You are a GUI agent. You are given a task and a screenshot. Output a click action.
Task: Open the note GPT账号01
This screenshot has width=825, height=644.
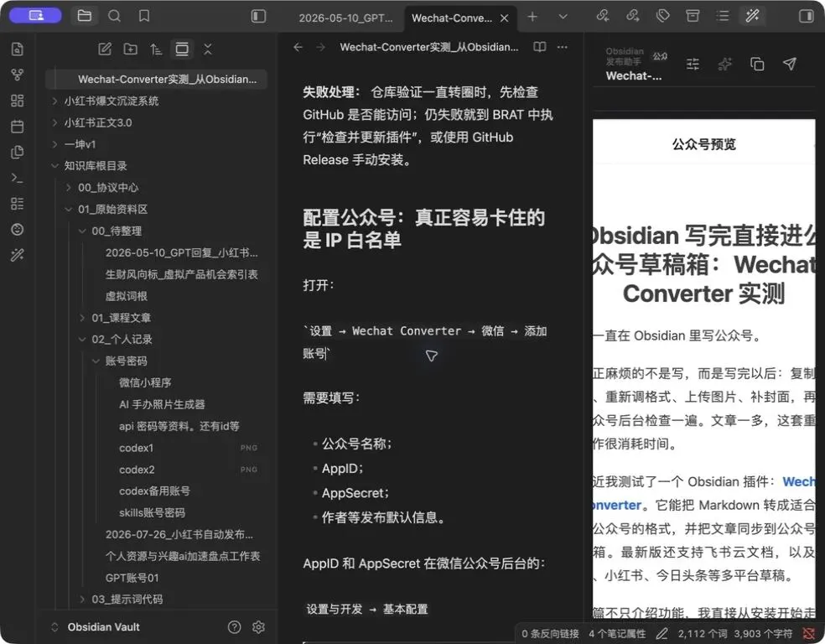click(x=132, y=578)
